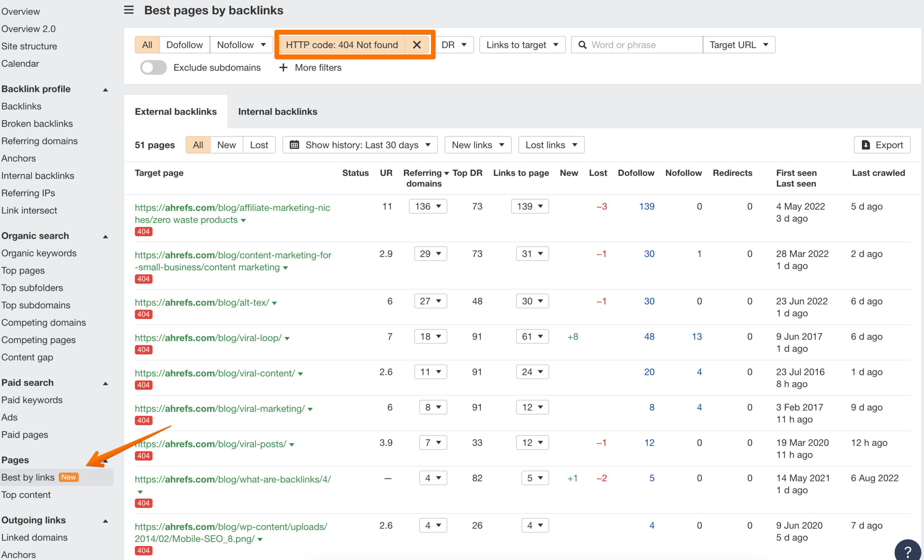Screen dimensions: 924x560
Task: Open the DR dropdown filter
Action: 455,45
